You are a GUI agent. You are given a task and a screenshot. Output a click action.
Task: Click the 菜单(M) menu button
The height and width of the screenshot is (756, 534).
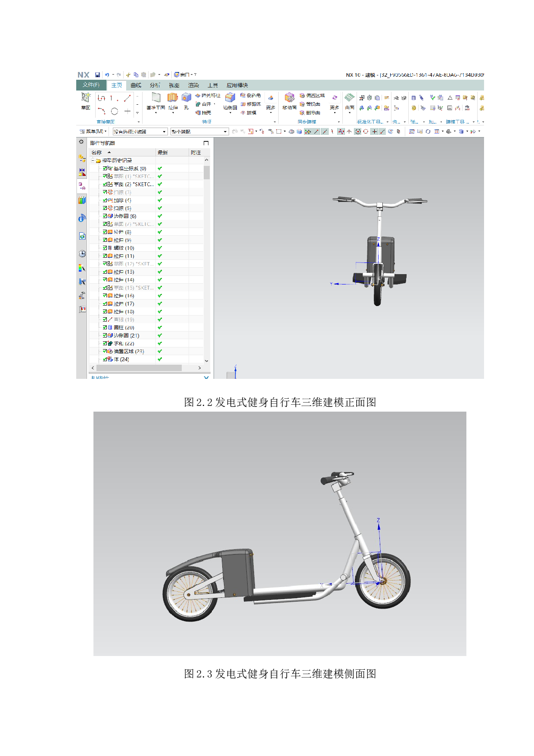coord(93,131)
